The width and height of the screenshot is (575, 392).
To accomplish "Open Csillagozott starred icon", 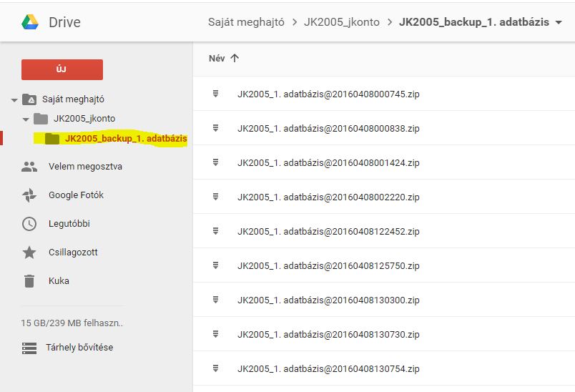I will (x=29, y=253).
